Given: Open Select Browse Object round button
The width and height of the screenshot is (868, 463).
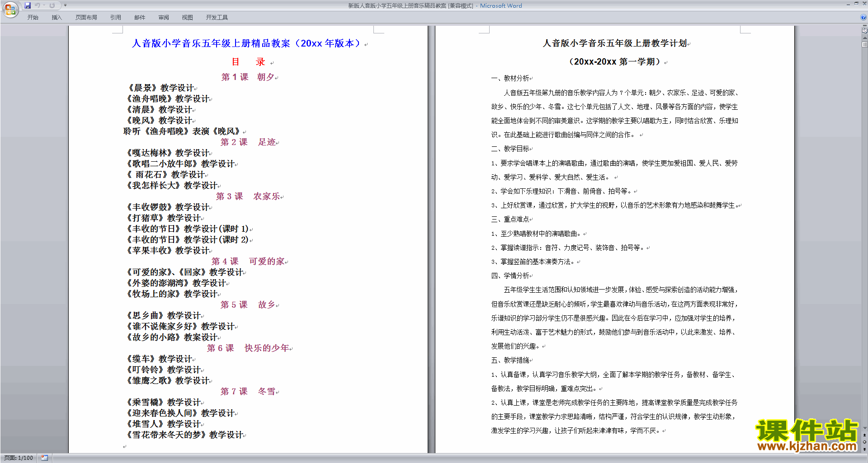Looking at the screenshot, I should [x=865, y=442].
